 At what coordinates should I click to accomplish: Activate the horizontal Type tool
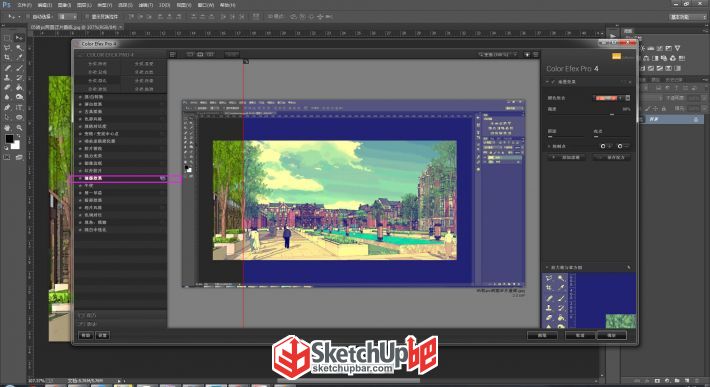coord(19,108)
